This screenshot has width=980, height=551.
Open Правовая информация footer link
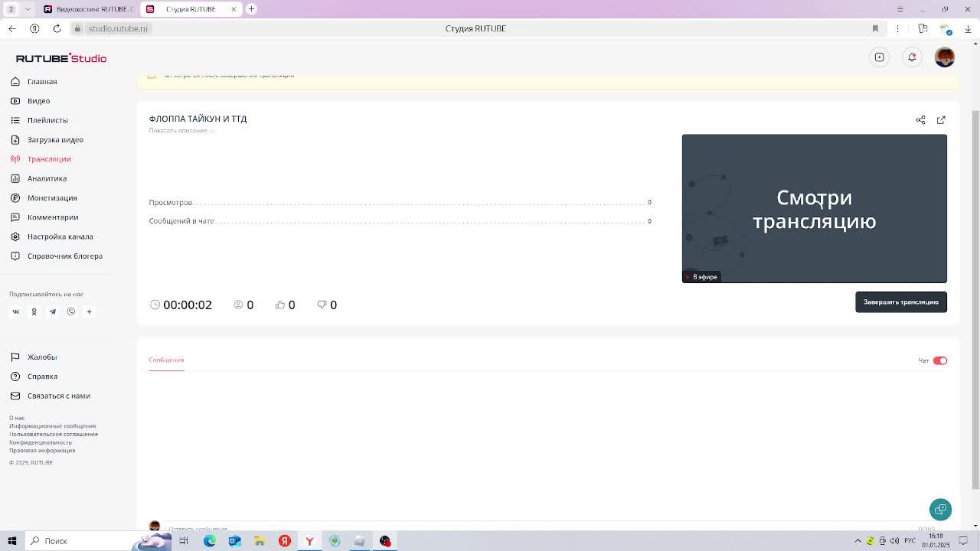click(42, 451)
